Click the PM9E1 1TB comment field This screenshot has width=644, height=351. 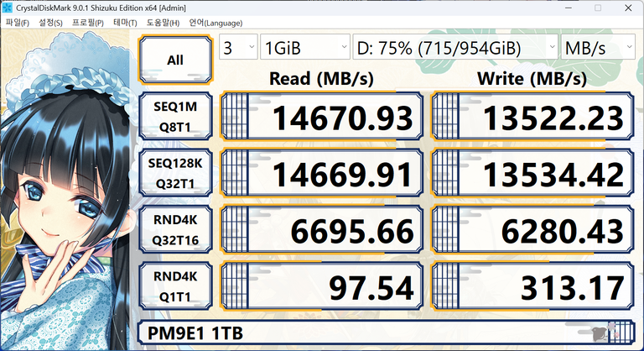(x=386, y=333)
